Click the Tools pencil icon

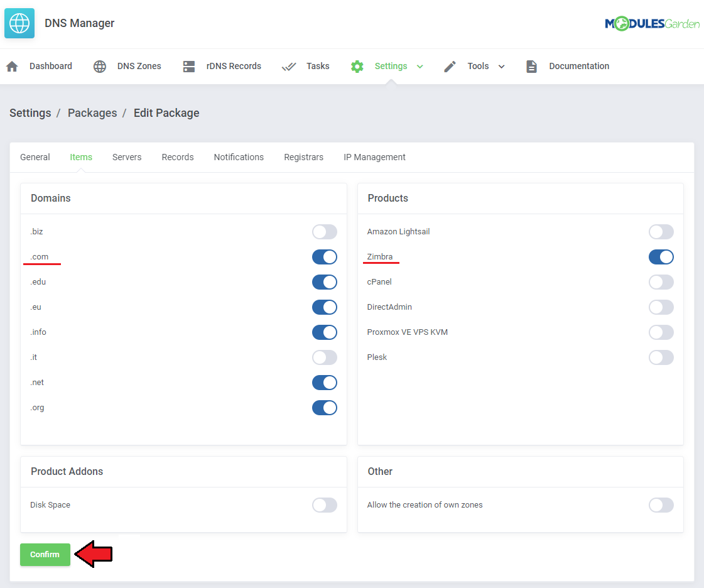[450, 67]
